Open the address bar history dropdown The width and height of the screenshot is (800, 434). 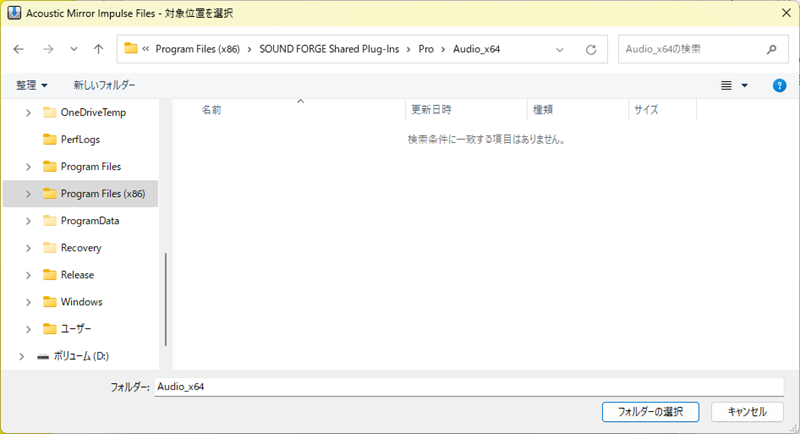pos(559,49)
